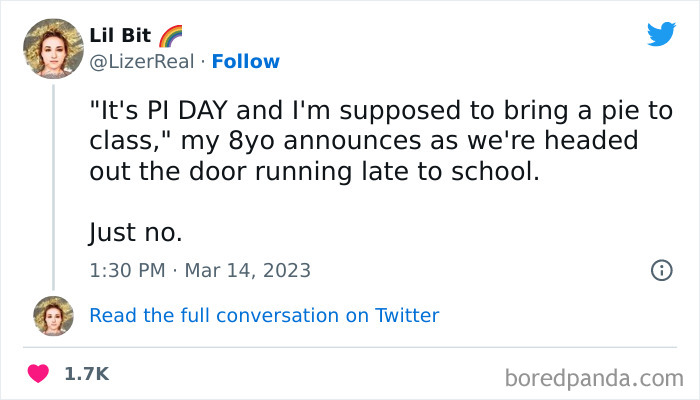Image resolution: width=700 pixels, height=400 pixels.
Task: Open Lil Bit's large profile avatar
Action: click(52, 48)
